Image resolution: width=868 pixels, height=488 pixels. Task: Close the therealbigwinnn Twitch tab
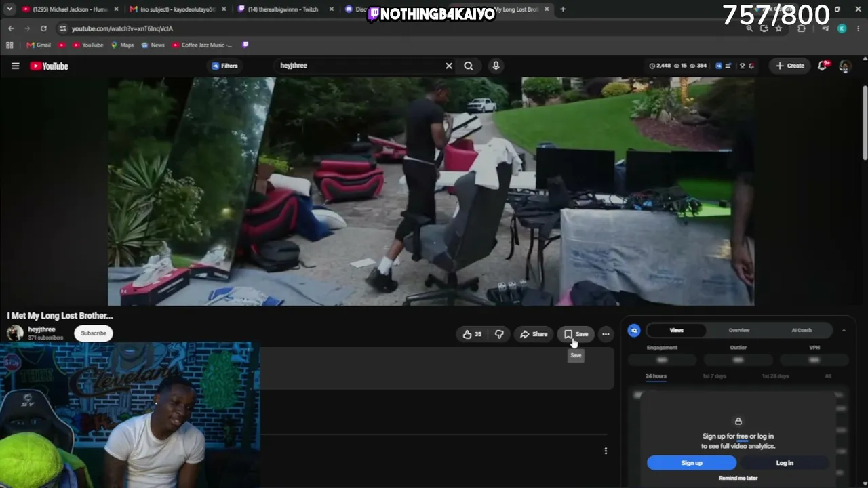(331, 9)
